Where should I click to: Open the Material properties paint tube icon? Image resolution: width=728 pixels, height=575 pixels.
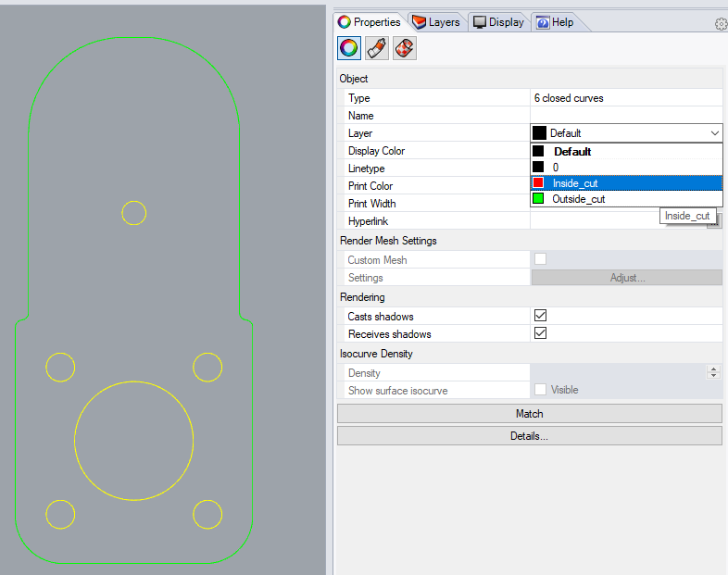tap(376, 48)
